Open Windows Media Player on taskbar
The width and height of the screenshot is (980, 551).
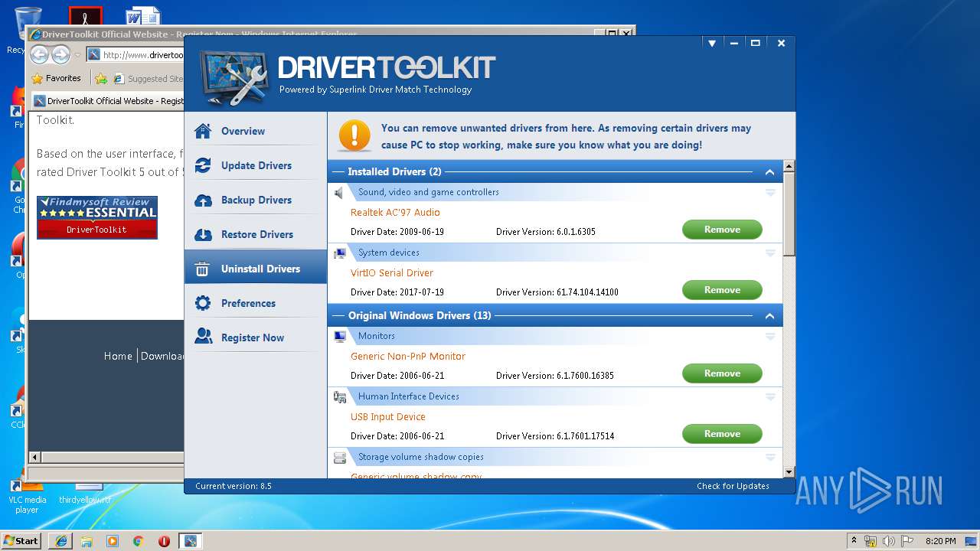point(113,541)
